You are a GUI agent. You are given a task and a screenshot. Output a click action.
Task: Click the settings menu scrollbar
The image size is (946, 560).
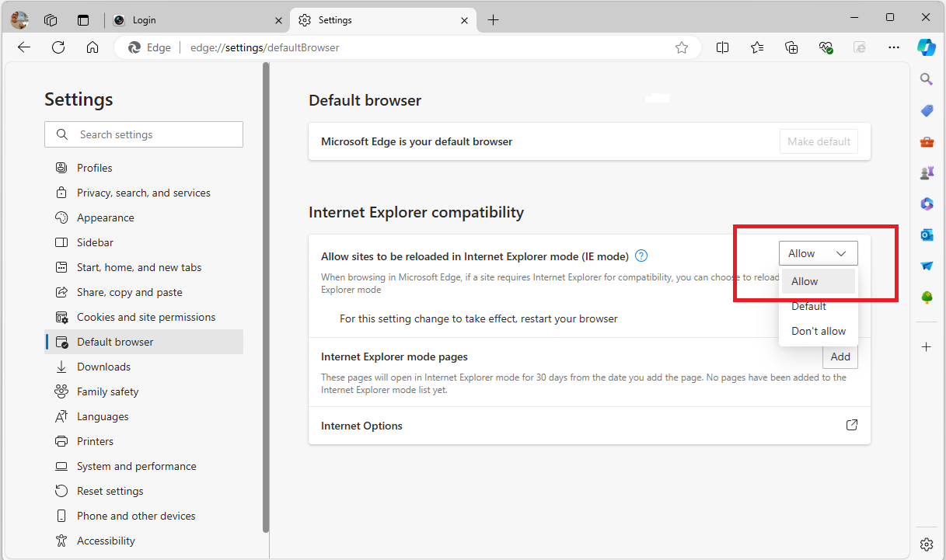pos(266,297)
